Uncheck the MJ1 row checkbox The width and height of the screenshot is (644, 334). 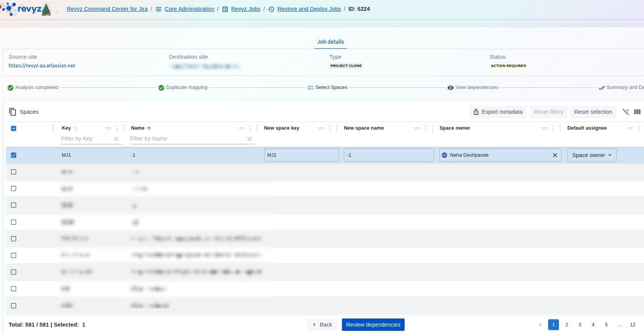(14, 155)
